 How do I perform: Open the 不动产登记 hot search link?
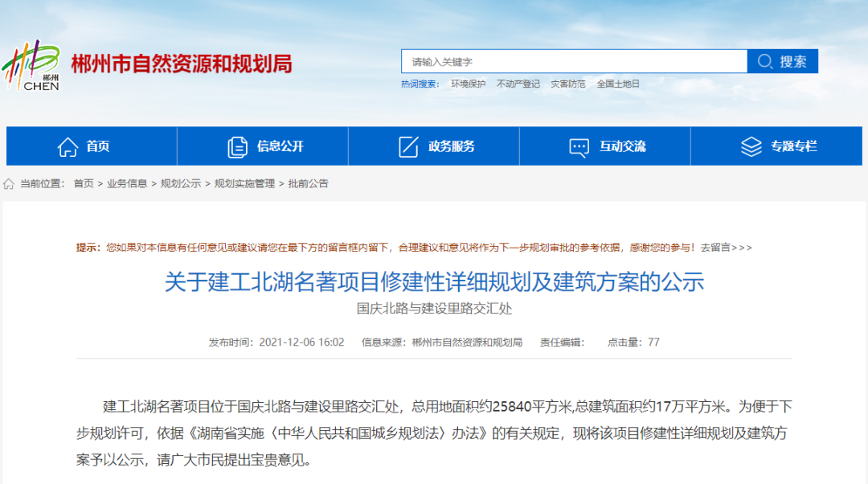[518, 84]
